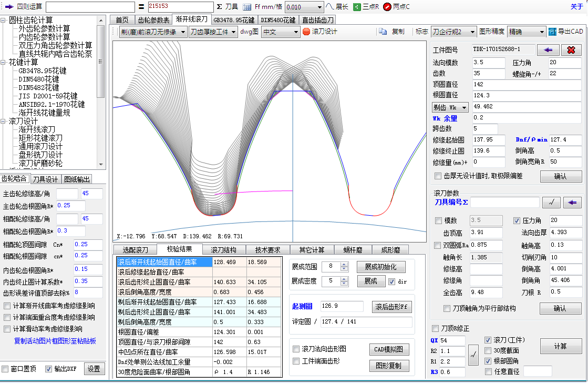Open the 剃齿 Wk dropdown
The height and width of the screenshot is (384, 588).
point(450,107)
